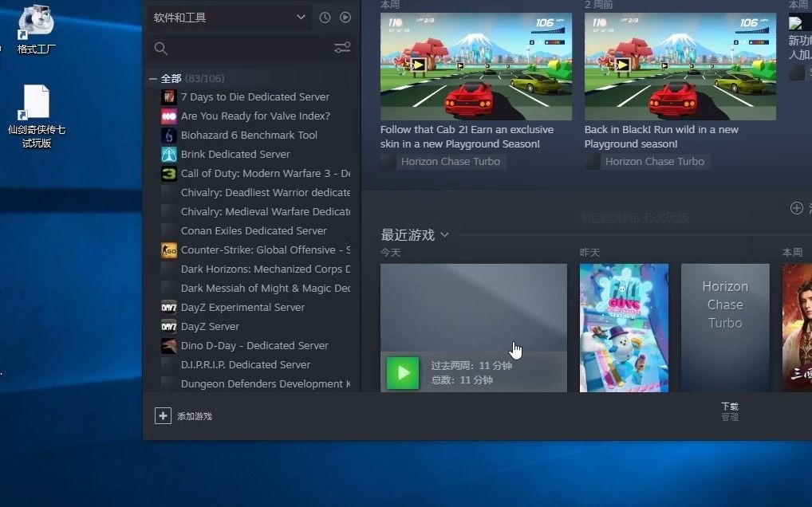The image size is (812, 507).
Task: Collapse the 最近游戏 section chevron
Action: [444, 234]
